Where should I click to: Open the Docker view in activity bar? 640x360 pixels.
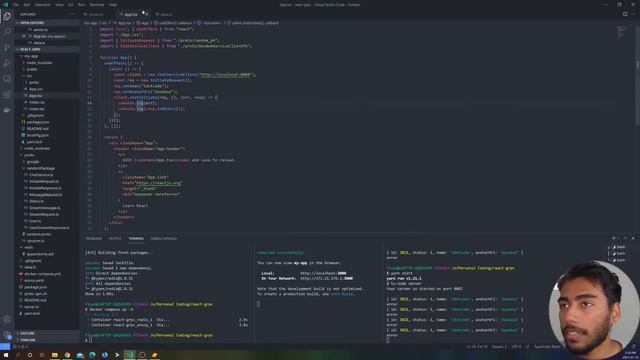7,110
